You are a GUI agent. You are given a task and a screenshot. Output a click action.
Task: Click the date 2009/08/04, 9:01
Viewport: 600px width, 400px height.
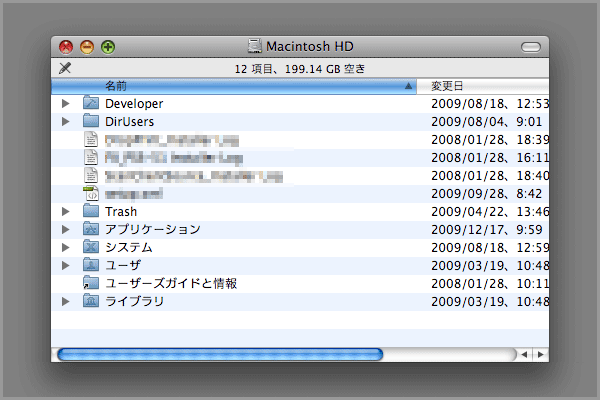click(487, 122)
